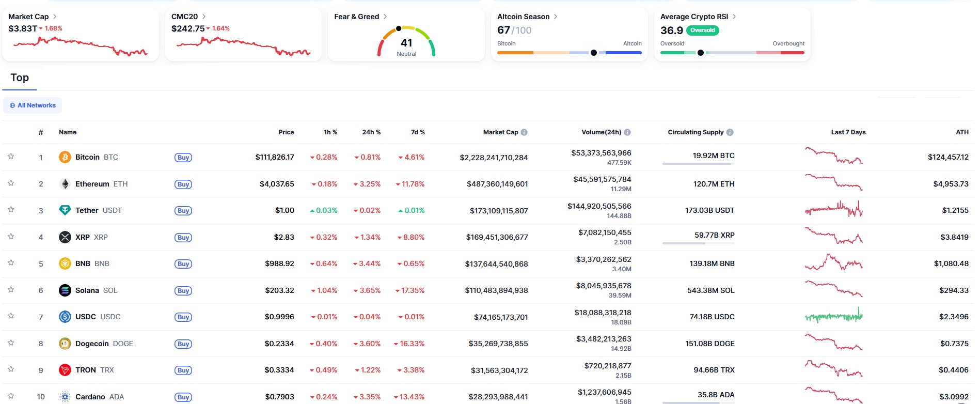Open the Market Cap card chevron
The image size is (980, 404).
55,17
